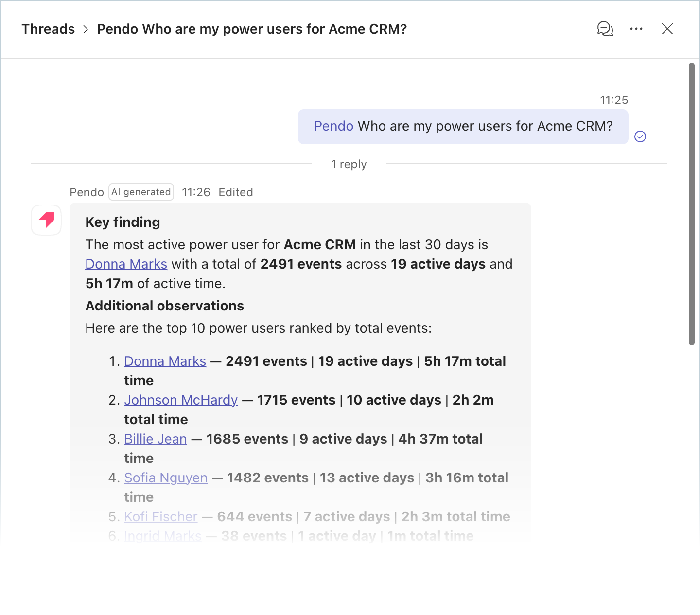
Task: Click the sent message bubble
Action: tap(463, 127)
